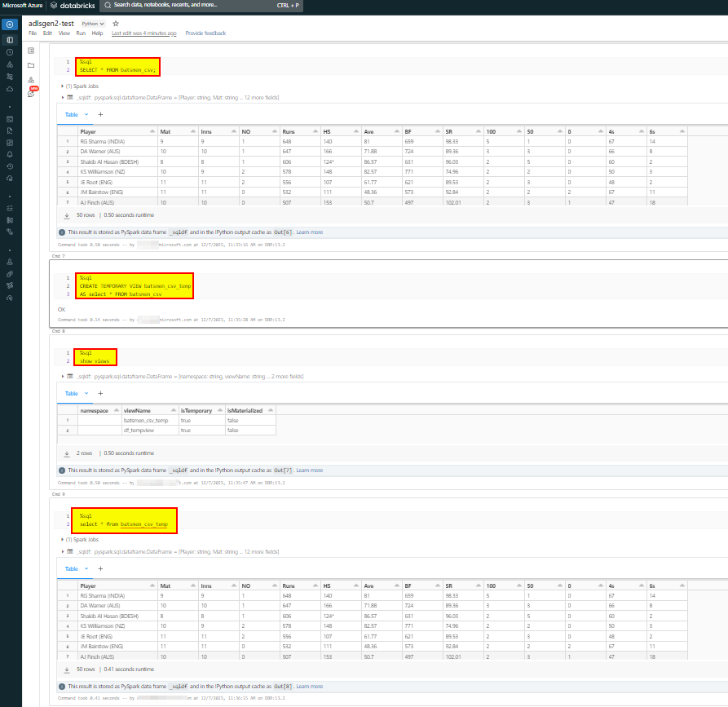
Task: Open Job Runs list icon in sidebar
Action: point(10,208)
